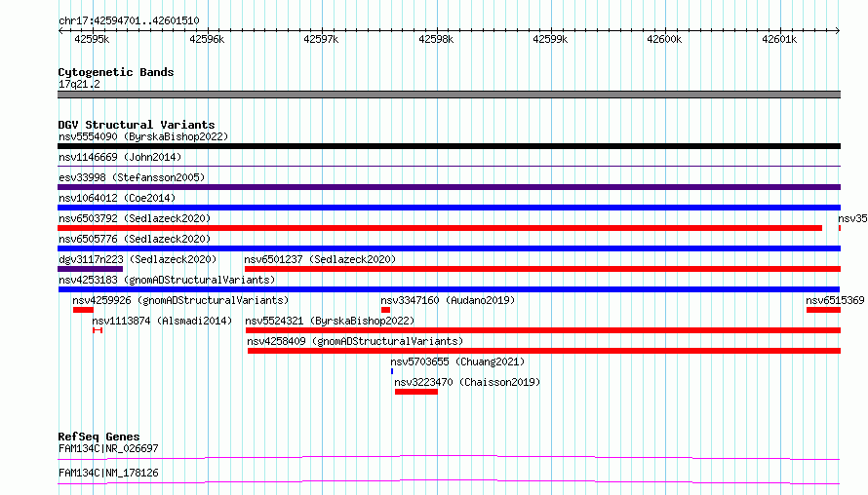Click the 42598k ruler label

click(x=436, y=39)
